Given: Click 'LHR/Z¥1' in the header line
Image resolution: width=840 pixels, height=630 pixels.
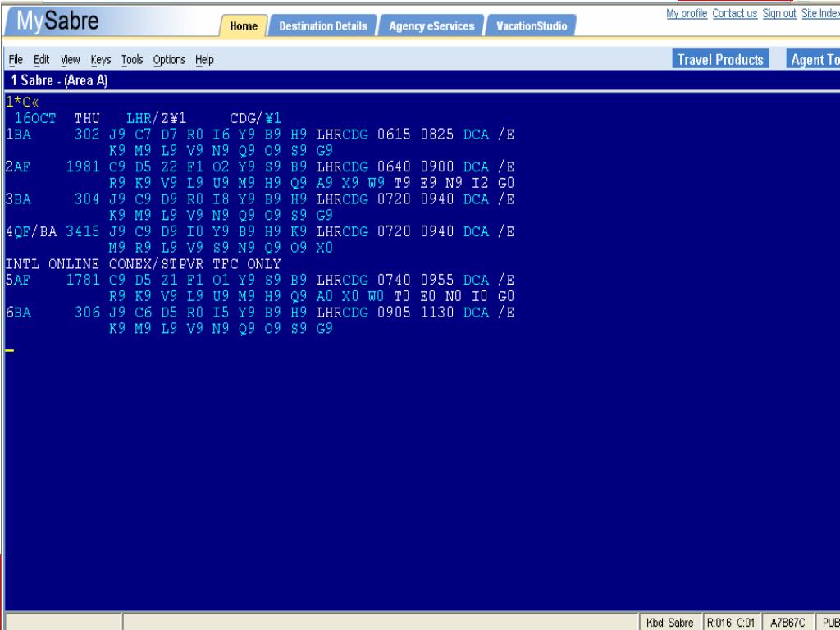Looking at the screenshot, I should tap(157, 118).
